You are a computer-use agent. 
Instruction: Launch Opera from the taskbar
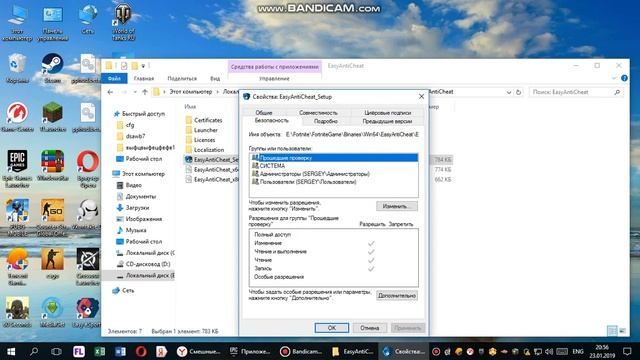point(141,351)
